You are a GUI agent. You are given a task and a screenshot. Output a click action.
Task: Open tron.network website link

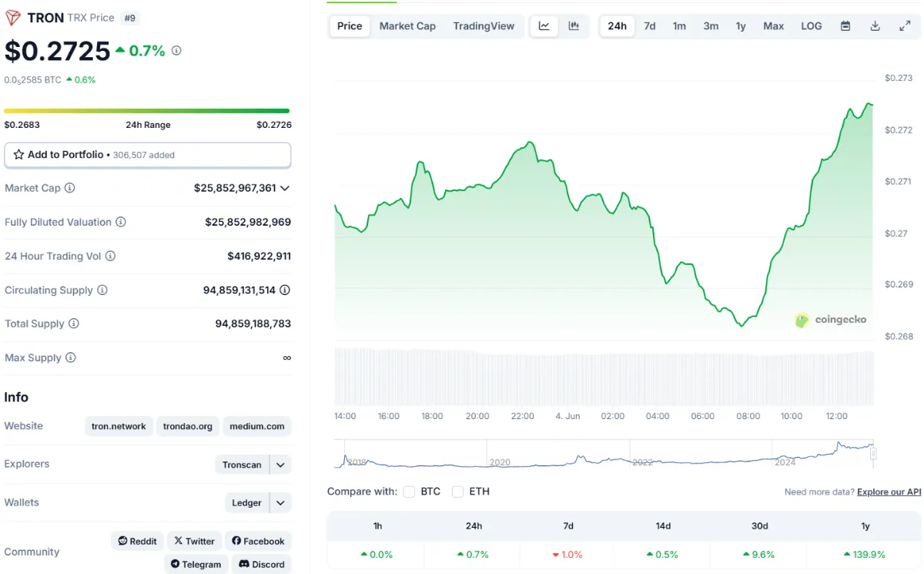[119, 426]
